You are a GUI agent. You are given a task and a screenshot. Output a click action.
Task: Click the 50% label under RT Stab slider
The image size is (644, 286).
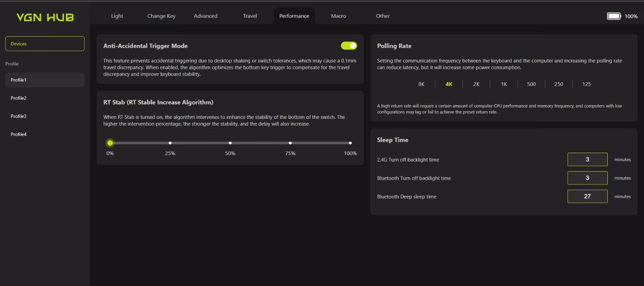click(230, 153)
